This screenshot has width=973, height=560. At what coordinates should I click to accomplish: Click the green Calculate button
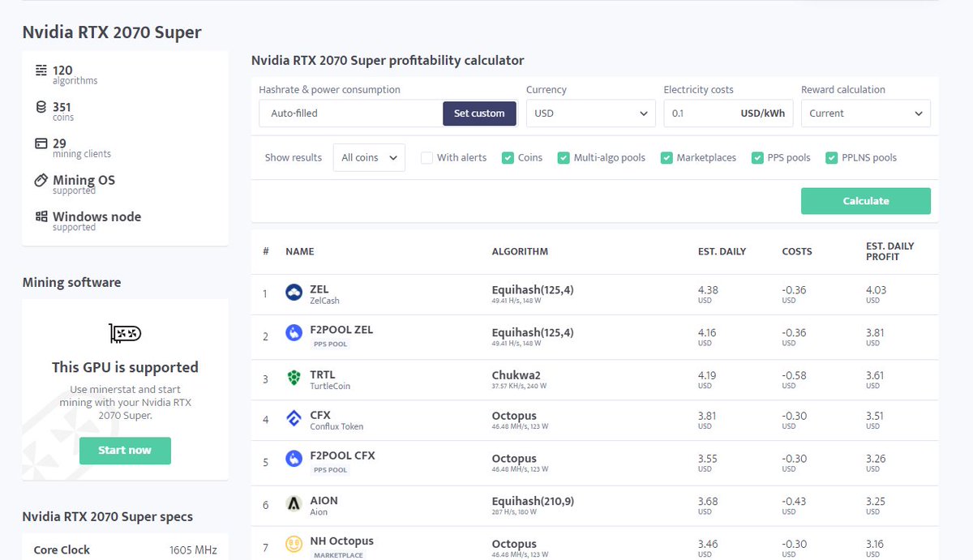point(866,201)
